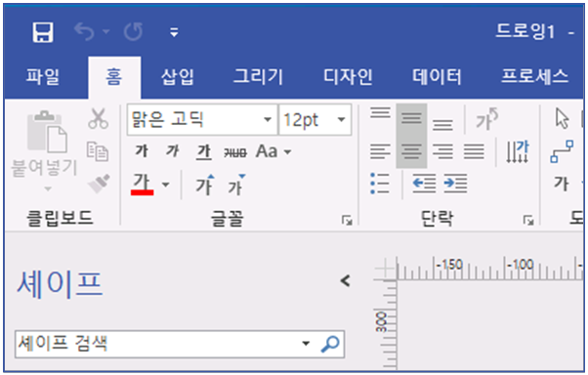588x375 pixels.
Task: Open the font color dropdown arrow
Action: (x=165, y=185)
